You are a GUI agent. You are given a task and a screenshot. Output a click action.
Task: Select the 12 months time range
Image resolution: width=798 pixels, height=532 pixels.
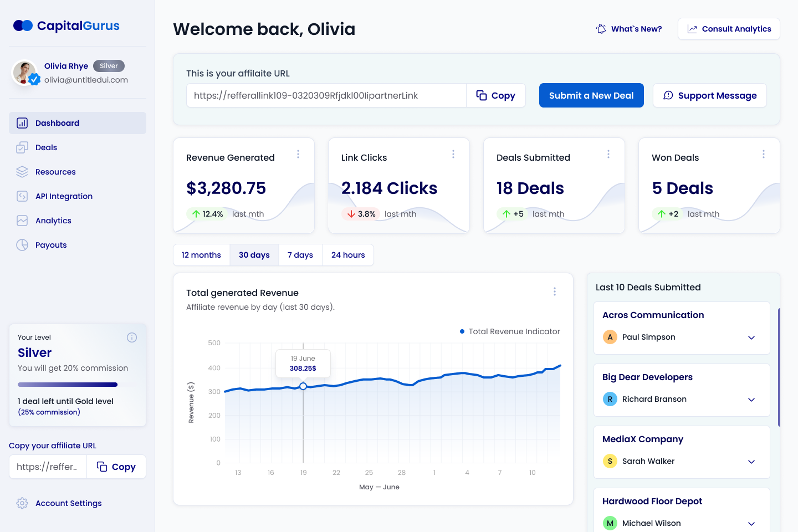[201, 255]
